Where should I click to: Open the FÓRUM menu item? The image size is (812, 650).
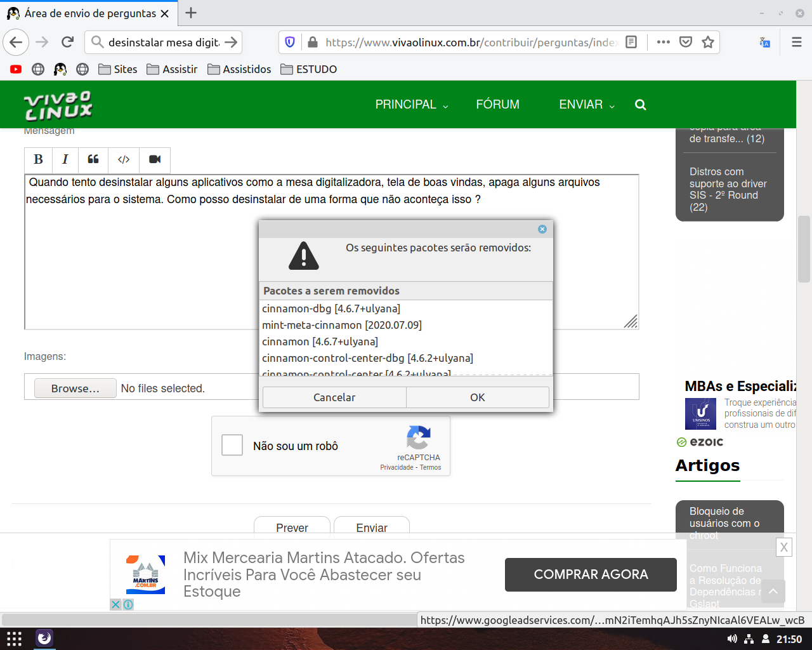497,105
